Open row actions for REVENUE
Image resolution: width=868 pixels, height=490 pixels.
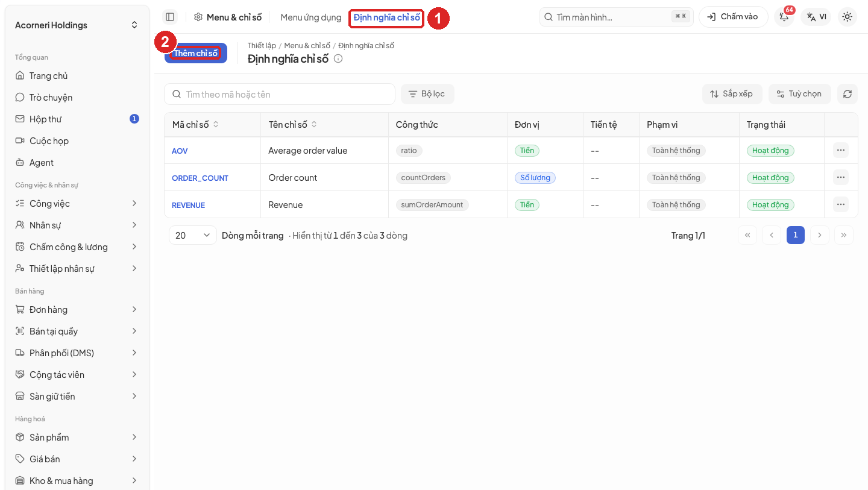click(x=841, y=204)
